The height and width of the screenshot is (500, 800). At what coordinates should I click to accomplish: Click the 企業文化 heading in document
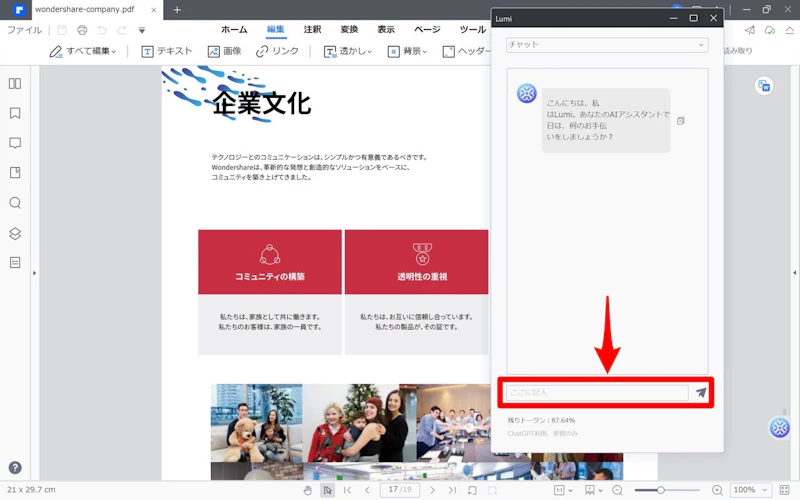(261, 104)
